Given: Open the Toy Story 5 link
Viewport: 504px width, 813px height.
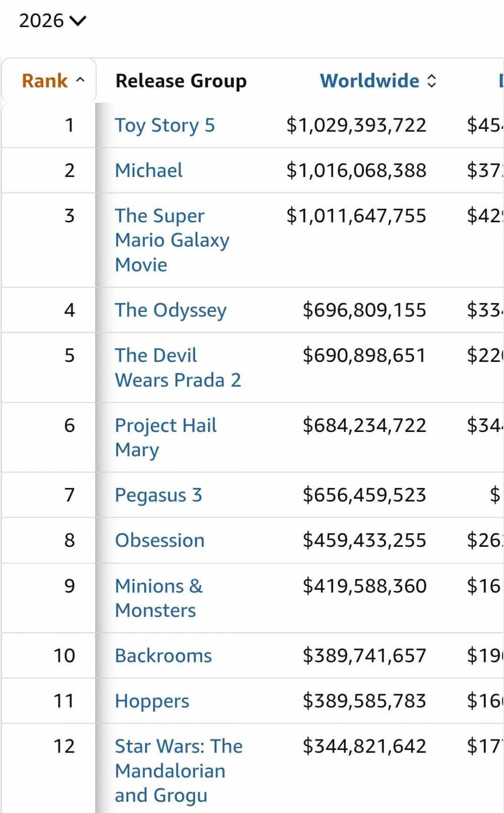Looking at the screenshot, I should click(x=165, y=125).
